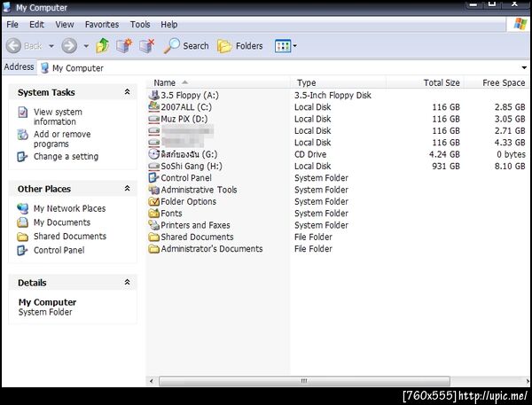
Task: Click Change a setting link
Action: tap(66, 157)
